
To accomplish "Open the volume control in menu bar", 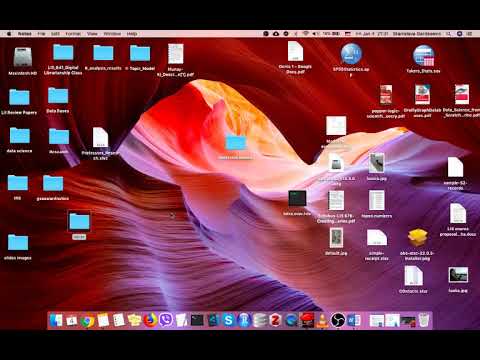I will [x=315, y=34].
